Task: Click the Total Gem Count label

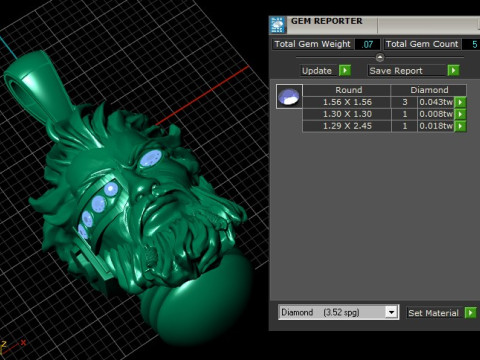Action: (422, 44)
